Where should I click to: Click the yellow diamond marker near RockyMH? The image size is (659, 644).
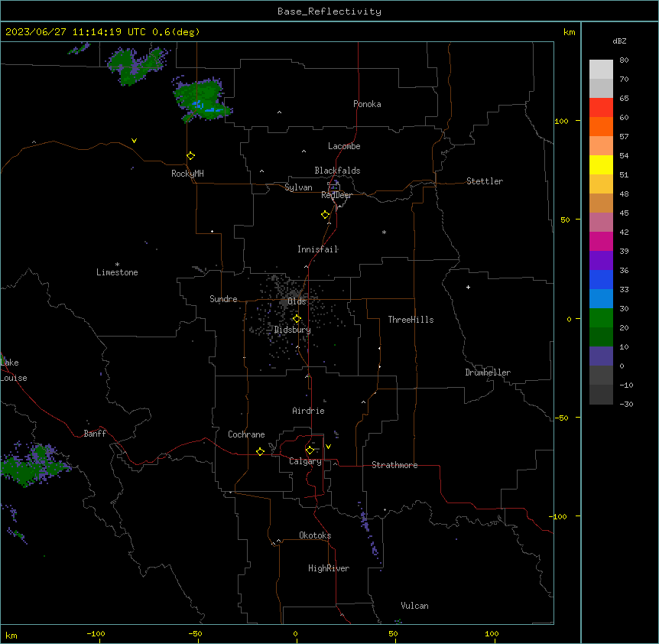190,156
